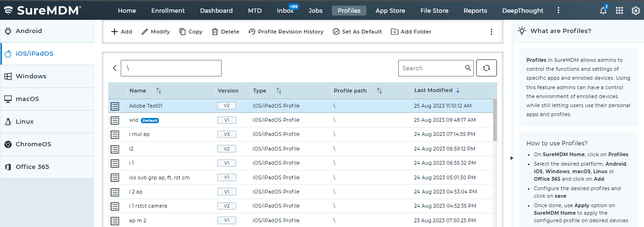Sort by Name column arrows
The image size is (644, 227).
click(158, 90)
